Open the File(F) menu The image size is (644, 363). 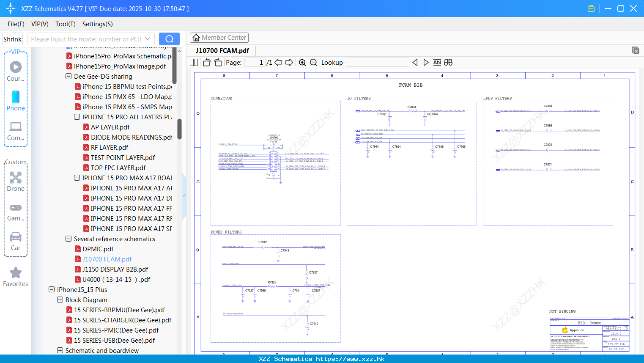tap(16, 24)
